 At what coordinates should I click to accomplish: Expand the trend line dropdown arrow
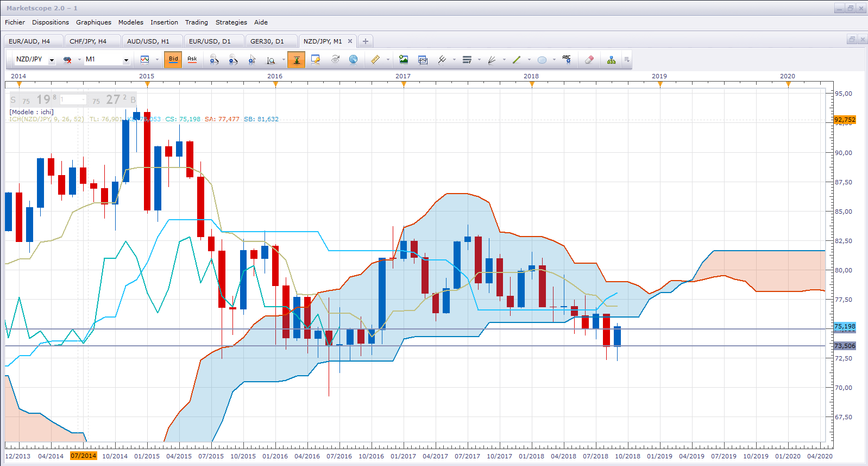[529, 60]
